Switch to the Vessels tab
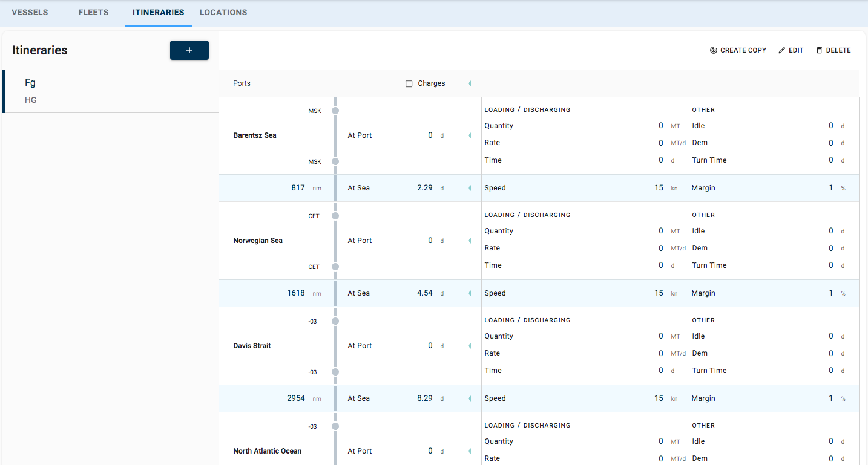 [30, 12]
